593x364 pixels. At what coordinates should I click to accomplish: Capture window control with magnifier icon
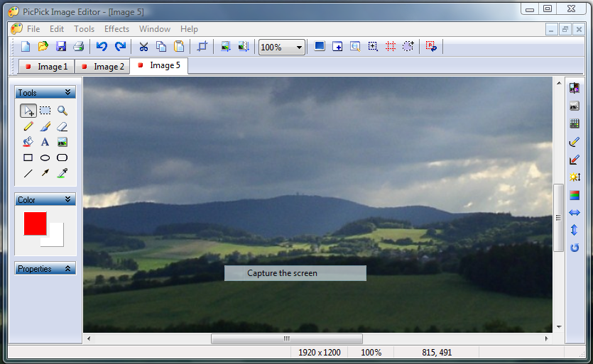coord(355,47)
